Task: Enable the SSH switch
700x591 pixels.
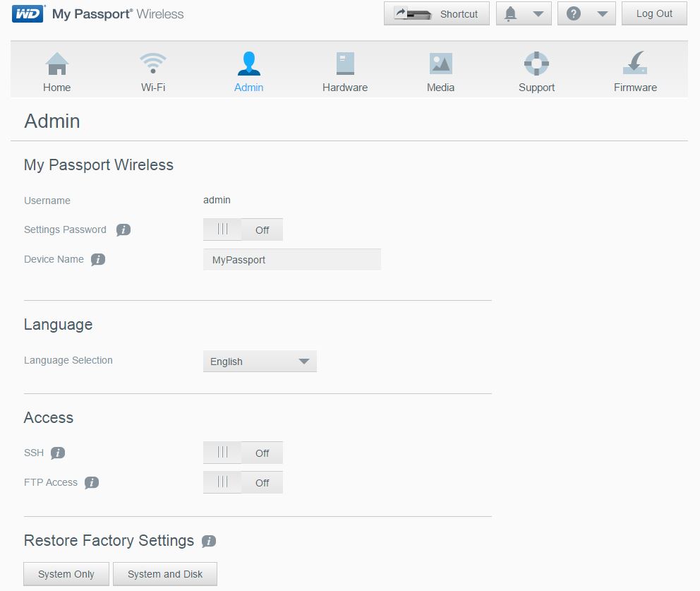Action: coord(243,453)
